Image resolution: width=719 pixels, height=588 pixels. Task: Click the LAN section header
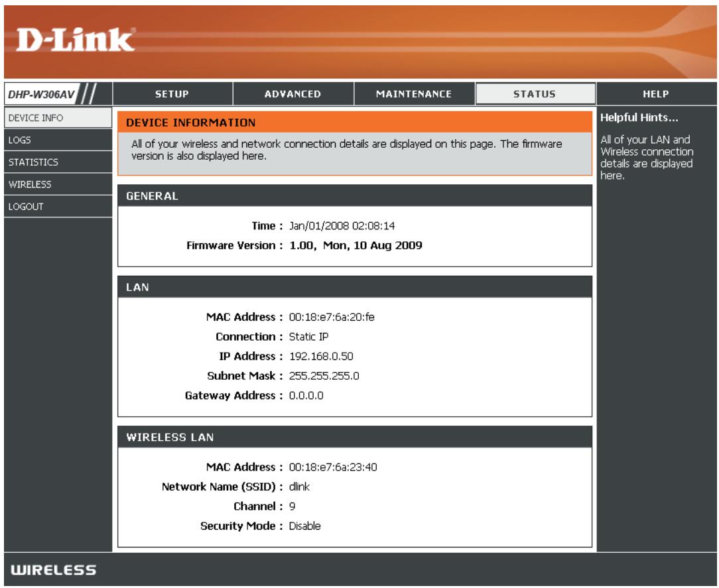(354, 287)
